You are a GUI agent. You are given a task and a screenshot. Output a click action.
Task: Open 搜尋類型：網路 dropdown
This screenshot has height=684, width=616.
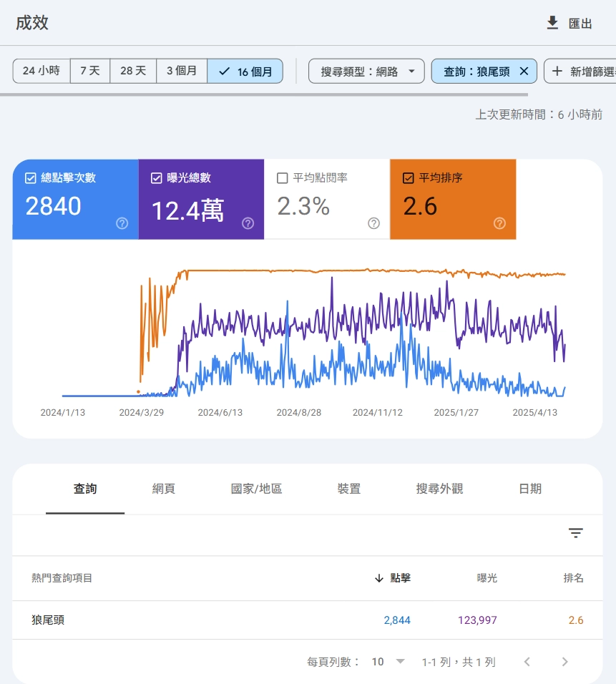pos(366,71)
